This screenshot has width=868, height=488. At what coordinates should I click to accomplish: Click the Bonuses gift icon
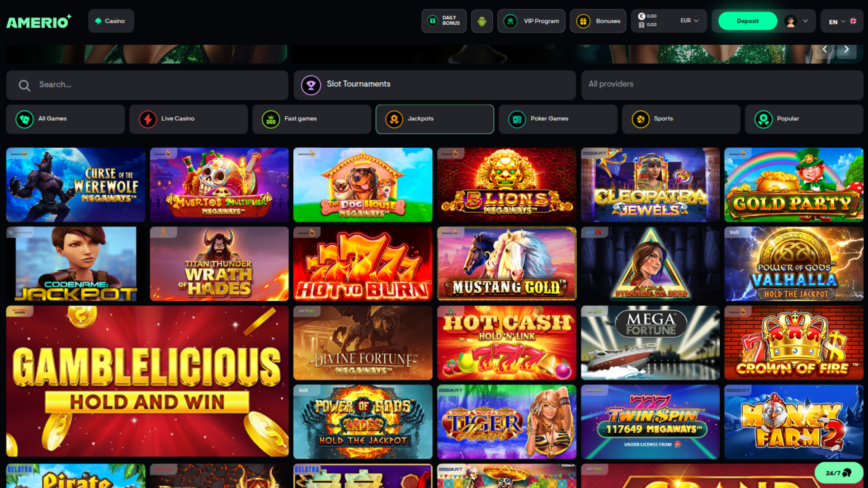click(583, 21)
